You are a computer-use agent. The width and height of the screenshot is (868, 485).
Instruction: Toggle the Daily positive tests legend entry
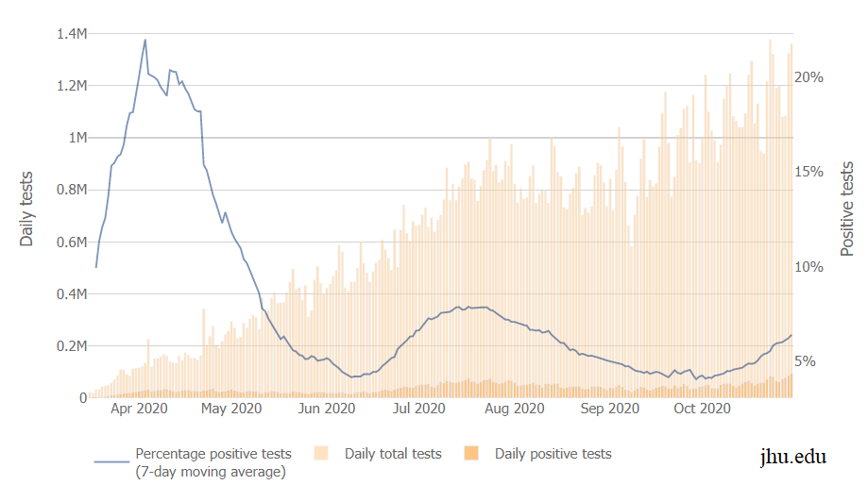553,454
